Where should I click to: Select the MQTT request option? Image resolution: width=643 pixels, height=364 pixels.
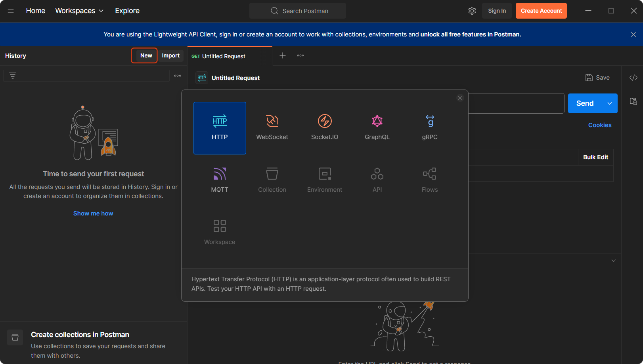coord(220,181)
